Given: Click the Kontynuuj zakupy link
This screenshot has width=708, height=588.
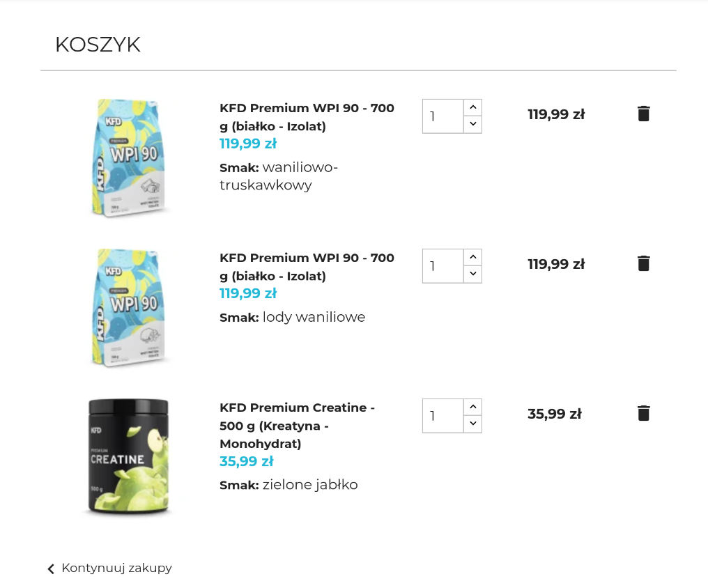Looking at the screenshot, I should pos(116,568).
